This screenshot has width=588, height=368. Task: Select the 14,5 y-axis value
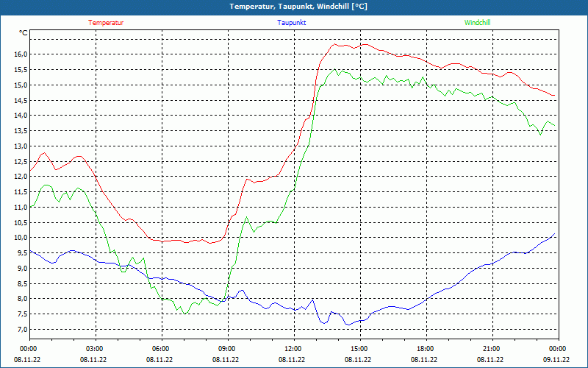(x=21, y=100)
